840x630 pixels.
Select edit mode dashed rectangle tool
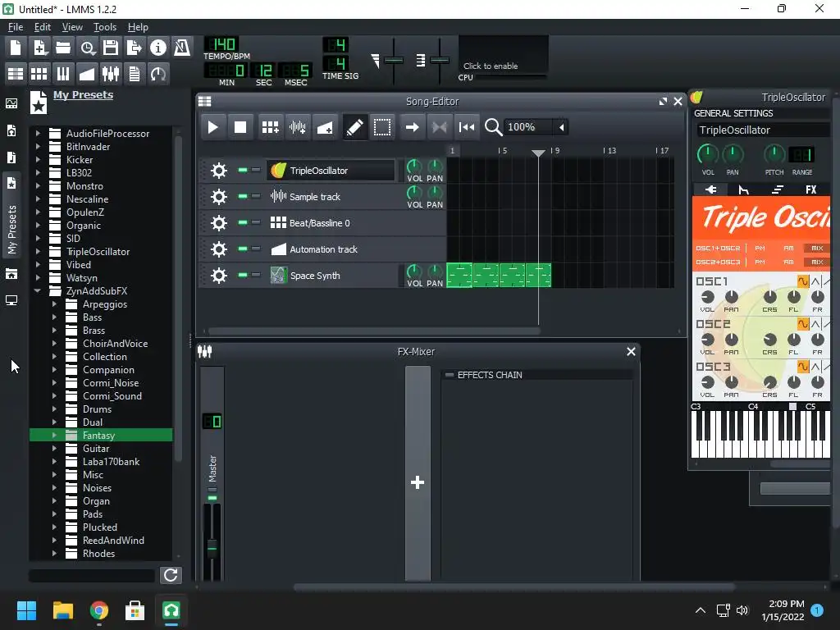(382, 127)
